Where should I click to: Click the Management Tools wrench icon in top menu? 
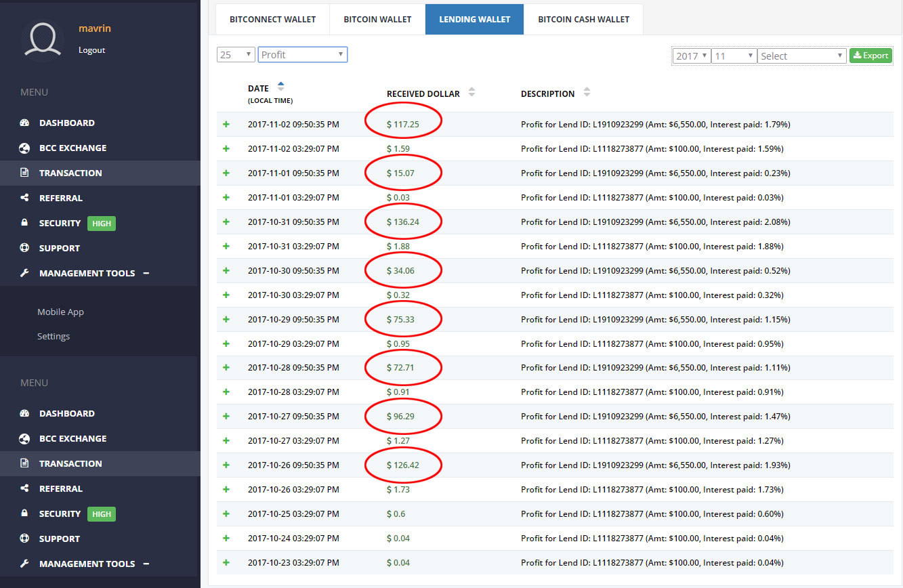click(25, 273)
